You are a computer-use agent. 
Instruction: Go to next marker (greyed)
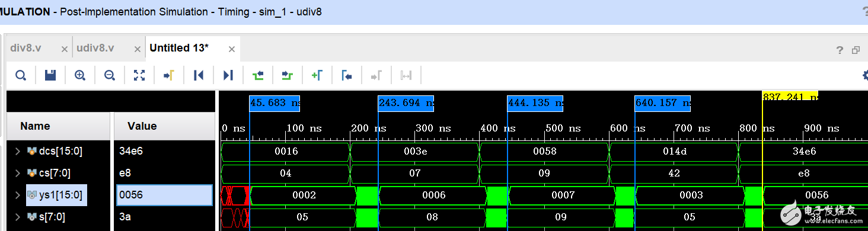pyautogui.click(x=376, y=75)
